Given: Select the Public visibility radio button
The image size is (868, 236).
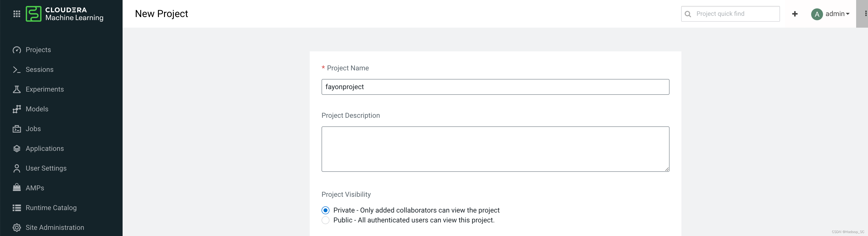Looking at the screenshot, I should (x=325, y=220).
